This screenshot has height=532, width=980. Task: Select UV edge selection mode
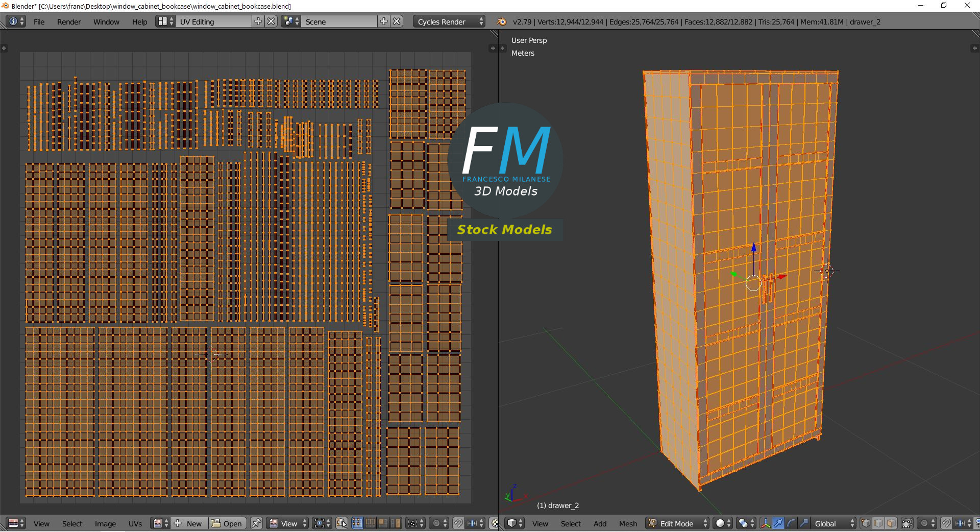[x=370, y=523]
